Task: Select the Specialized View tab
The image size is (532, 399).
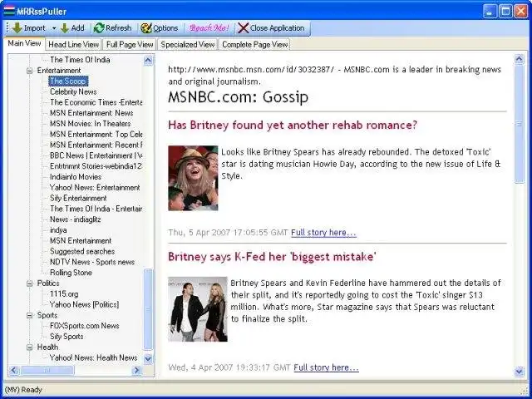Action: (188, 44)
